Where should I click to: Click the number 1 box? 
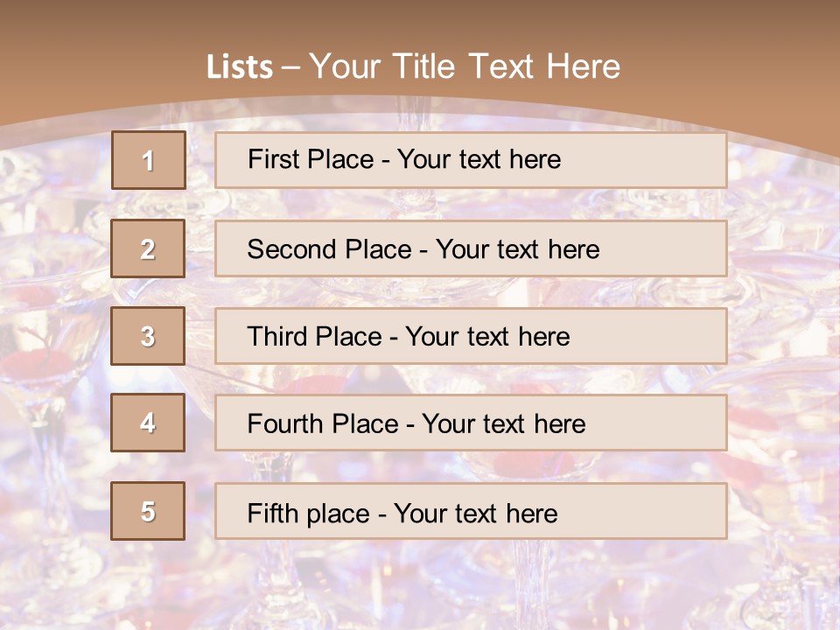tap(149, 160)
